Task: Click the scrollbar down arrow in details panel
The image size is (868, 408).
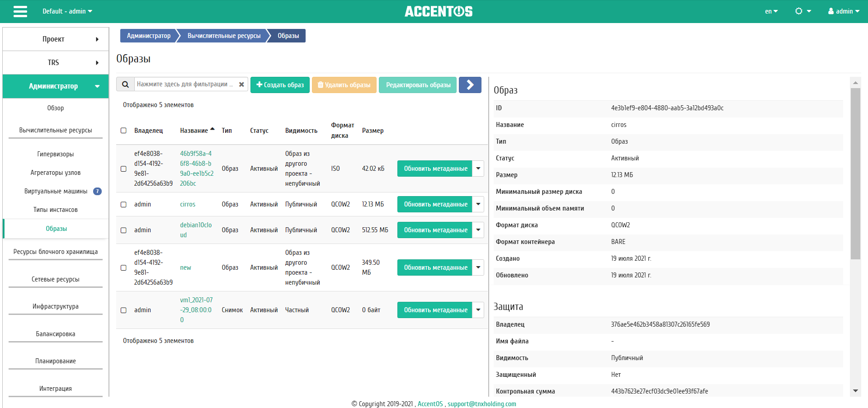Action: (x=855, y=391)
